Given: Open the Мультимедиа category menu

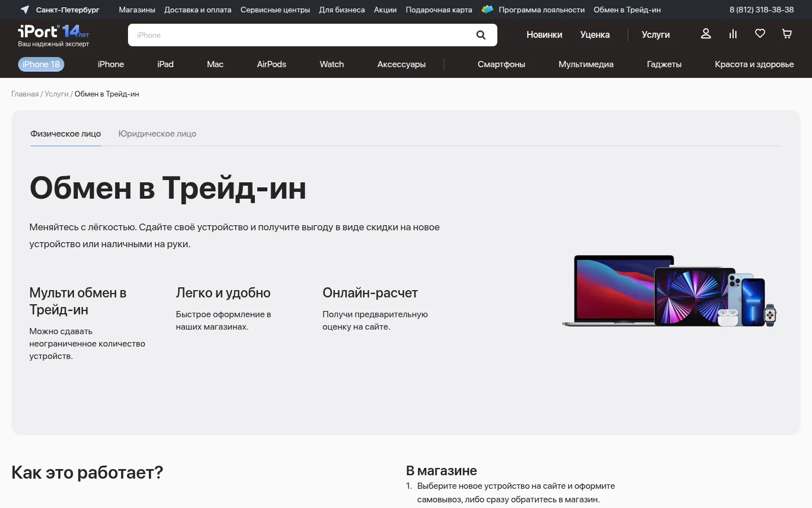Looking at the screenshot, I should (x=586, y=64).
